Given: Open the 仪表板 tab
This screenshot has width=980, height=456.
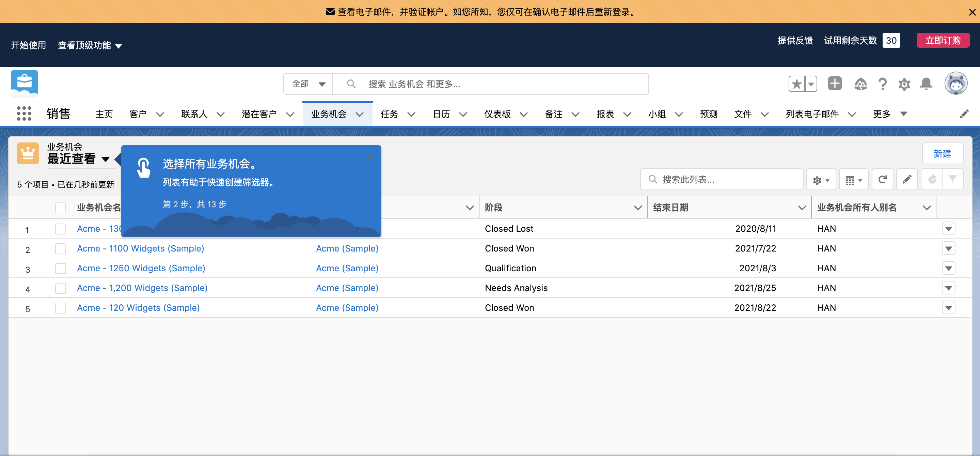Looking at the screenshot, I should pos(497,114).
